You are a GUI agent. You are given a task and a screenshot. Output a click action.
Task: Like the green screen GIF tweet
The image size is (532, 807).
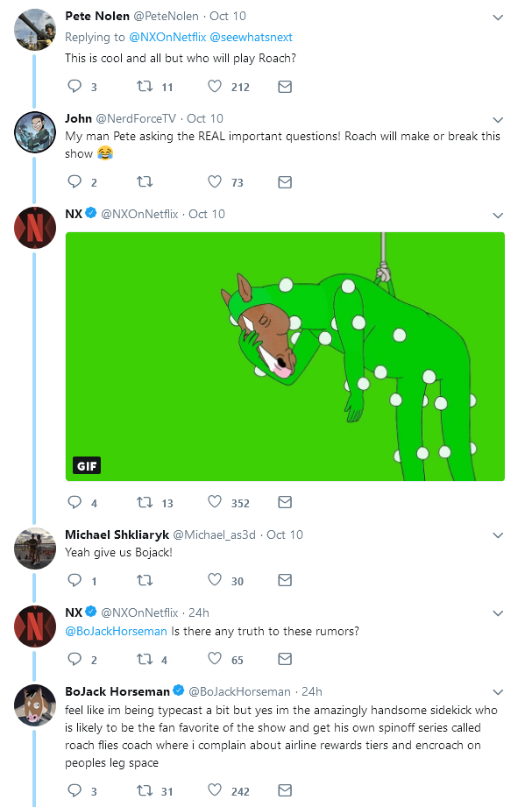coord(214,501)
